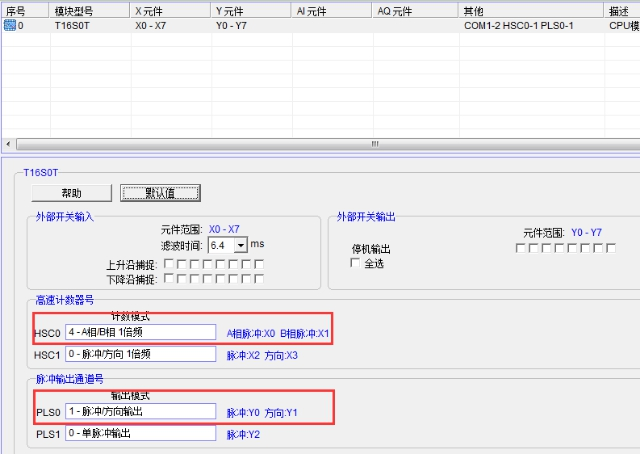
Task: Open the HSC1 counting mode selector
Action: click(140, 354)
